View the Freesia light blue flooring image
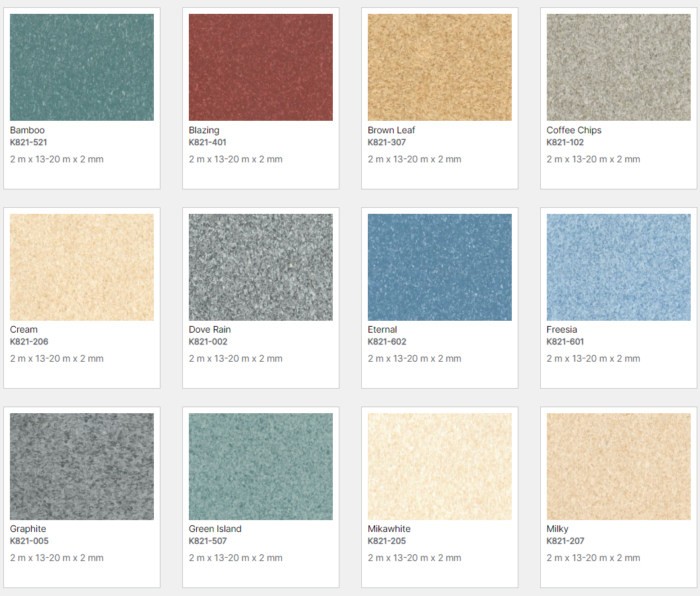 coord(619,267)
